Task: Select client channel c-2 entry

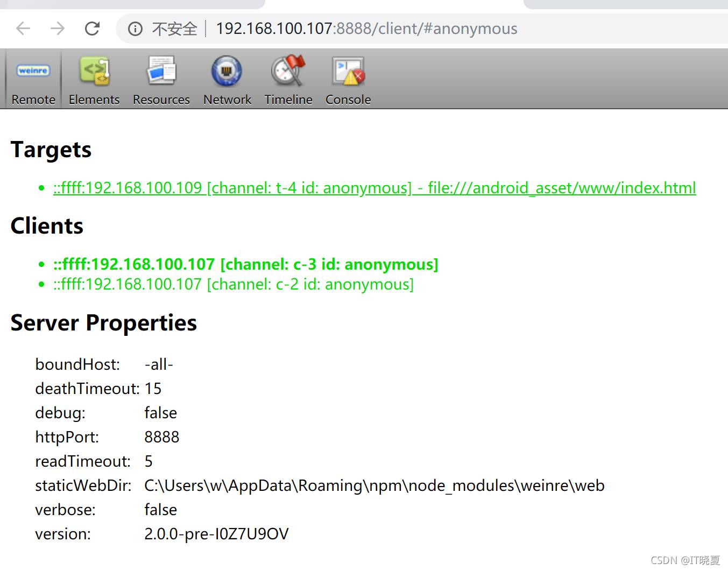Action: coord(234,284)
